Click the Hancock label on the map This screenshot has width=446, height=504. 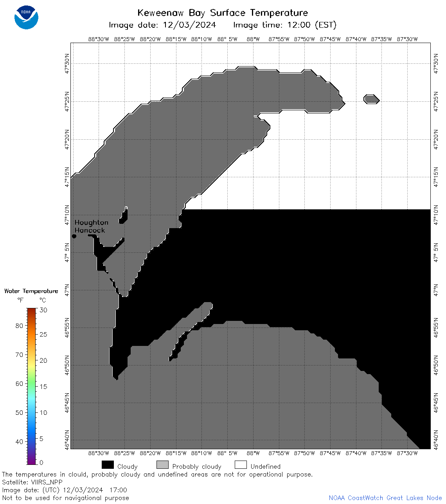coord(90,230)
